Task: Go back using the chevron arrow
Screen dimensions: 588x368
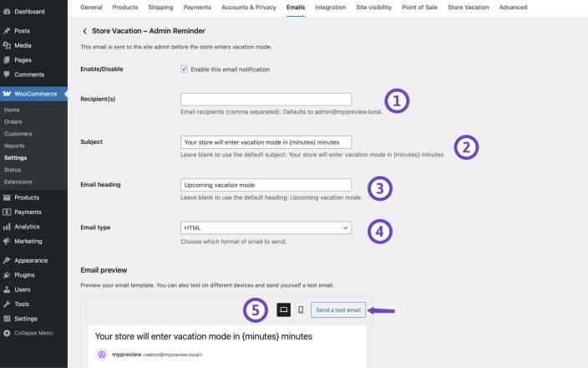Action: 84,31
